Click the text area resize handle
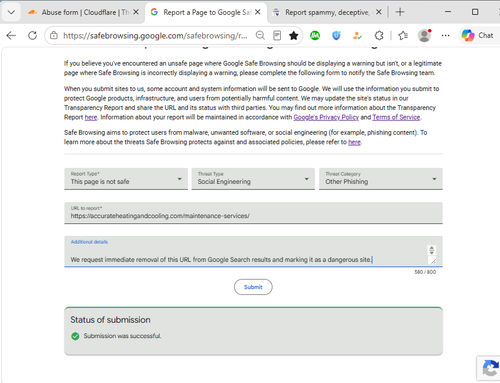 point(432,261)
